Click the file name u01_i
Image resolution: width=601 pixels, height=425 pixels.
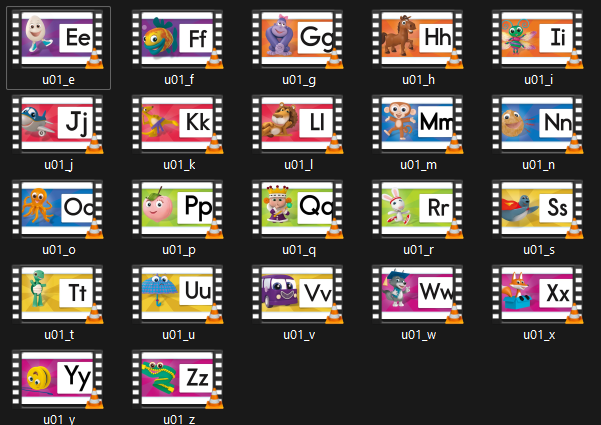point(539,80)
